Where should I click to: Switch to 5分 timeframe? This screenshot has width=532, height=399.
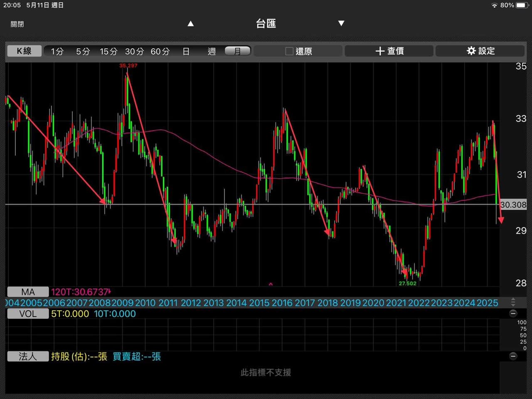tap(83, 51)
